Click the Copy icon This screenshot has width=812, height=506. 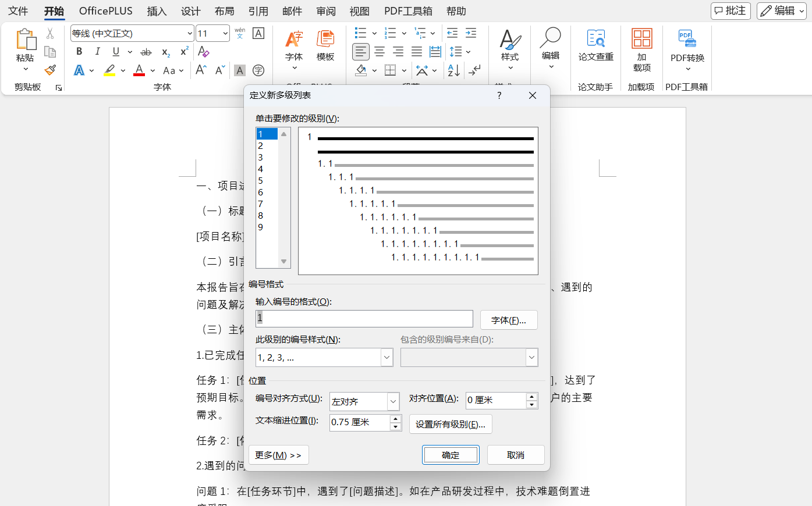click(x=50, y=52)
